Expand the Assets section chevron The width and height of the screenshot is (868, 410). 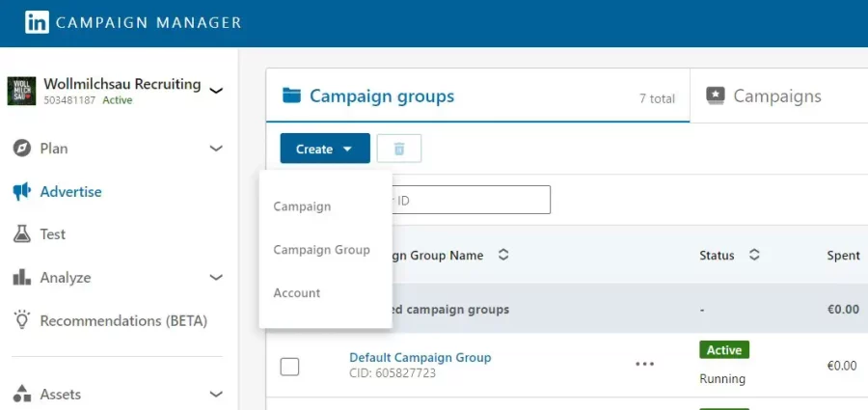[216, 394]
